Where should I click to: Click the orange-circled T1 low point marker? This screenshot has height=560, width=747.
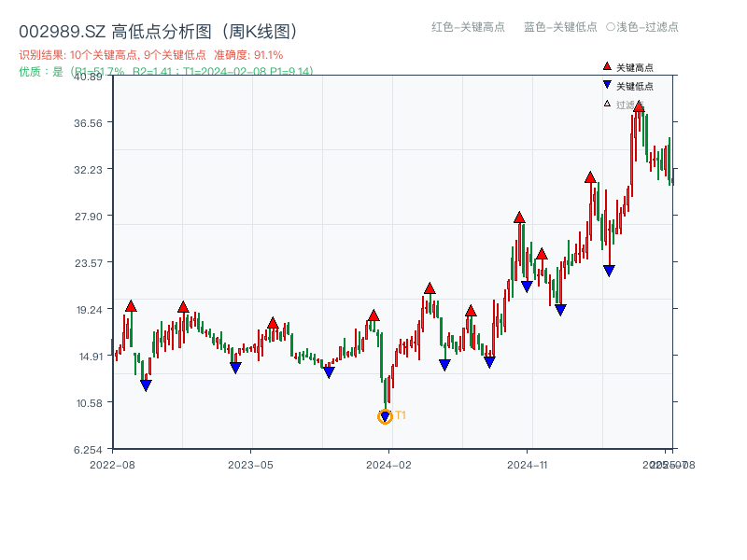coord(385,416)
